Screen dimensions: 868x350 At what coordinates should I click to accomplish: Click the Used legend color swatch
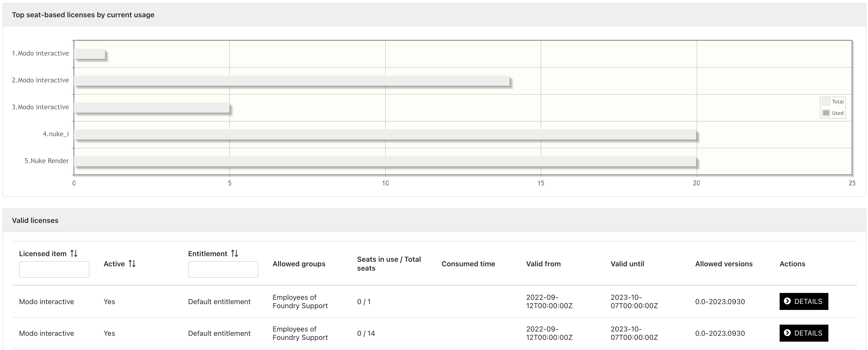point(826,113)
